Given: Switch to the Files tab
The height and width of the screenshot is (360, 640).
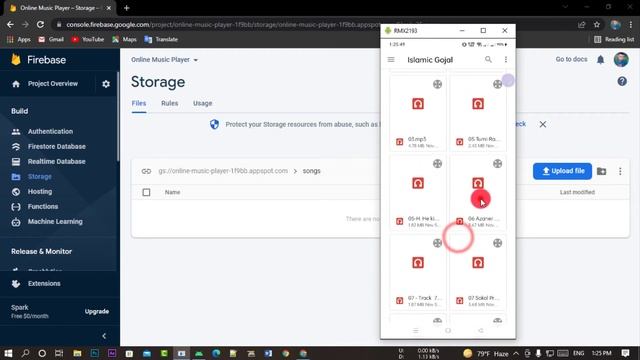Looking at the screenshot, I should pos(139,103).
